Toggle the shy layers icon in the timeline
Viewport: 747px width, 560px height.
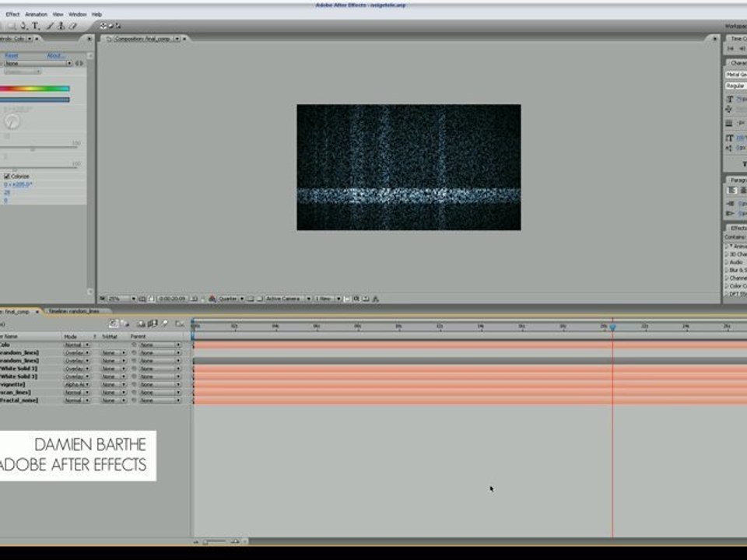click(141, 324)
